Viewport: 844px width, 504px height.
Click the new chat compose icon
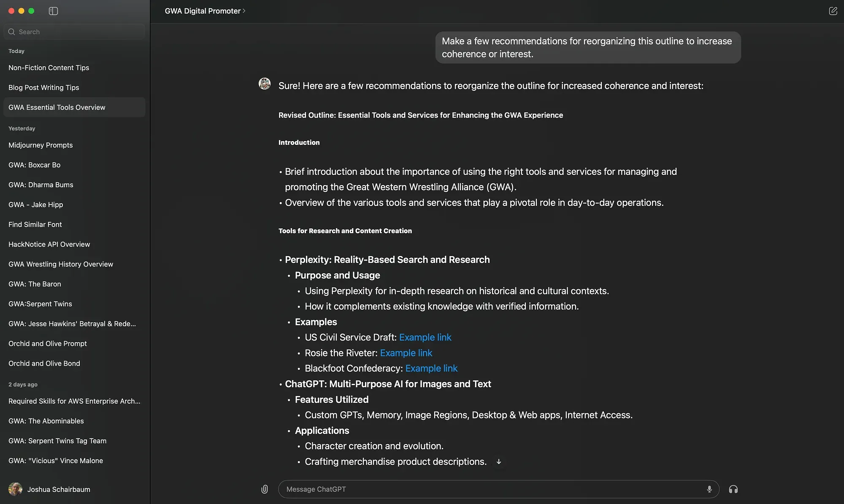[x=833, y=11]
